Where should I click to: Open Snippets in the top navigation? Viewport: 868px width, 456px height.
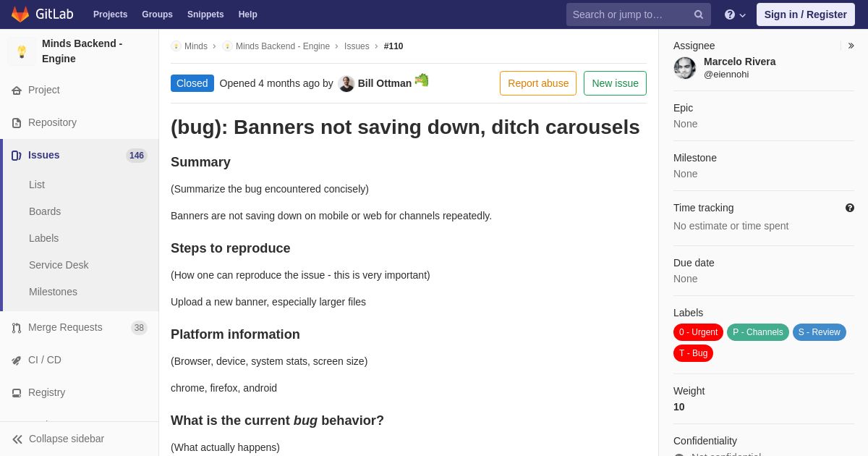point(205,14)
